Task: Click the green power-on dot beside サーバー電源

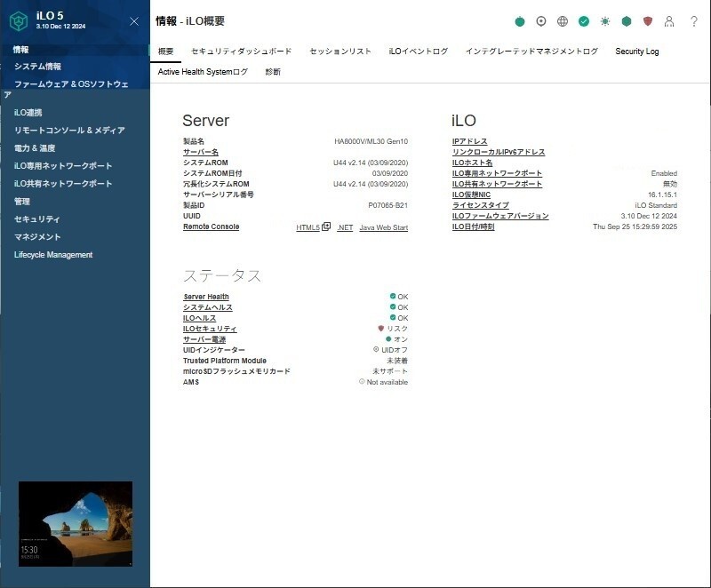Action: tap(388, 338)
